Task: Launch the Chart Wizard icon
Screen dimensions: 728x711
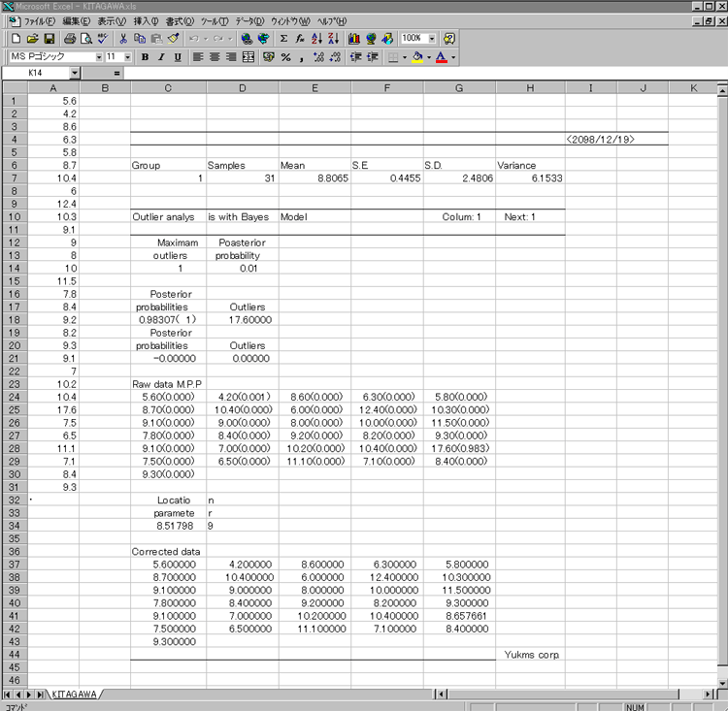Action: point(353,39)
